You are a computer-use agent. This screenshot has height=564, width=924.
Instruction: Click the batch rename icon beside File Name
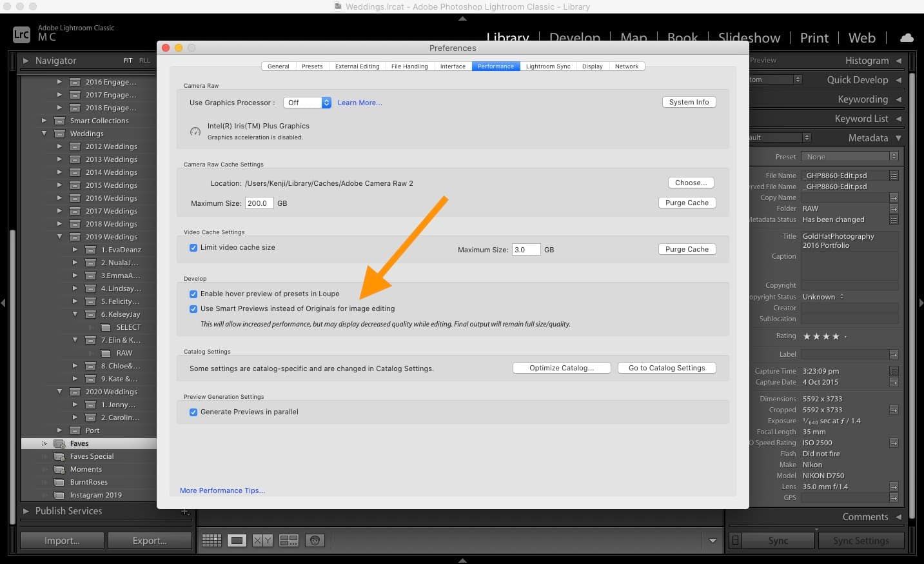pos(894,176)
